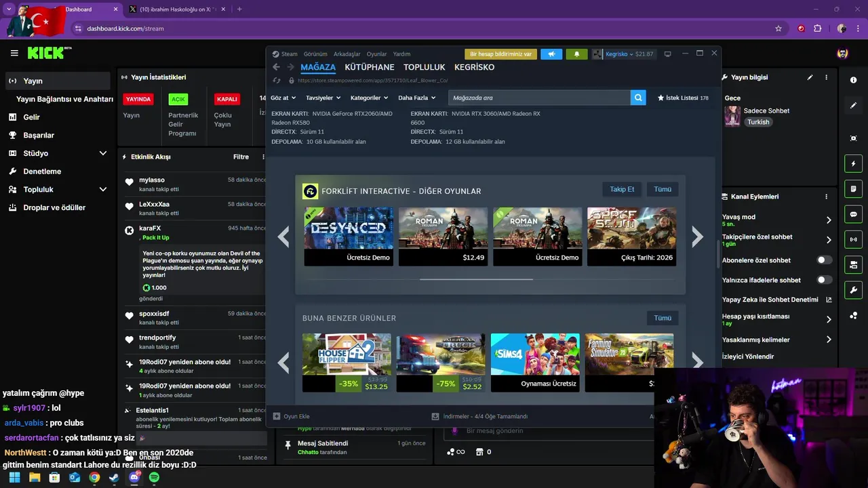This screenshot has height=488, width=868.
Task: Click the Steam store vertical scrollbar
Action: tap(717, 254)
